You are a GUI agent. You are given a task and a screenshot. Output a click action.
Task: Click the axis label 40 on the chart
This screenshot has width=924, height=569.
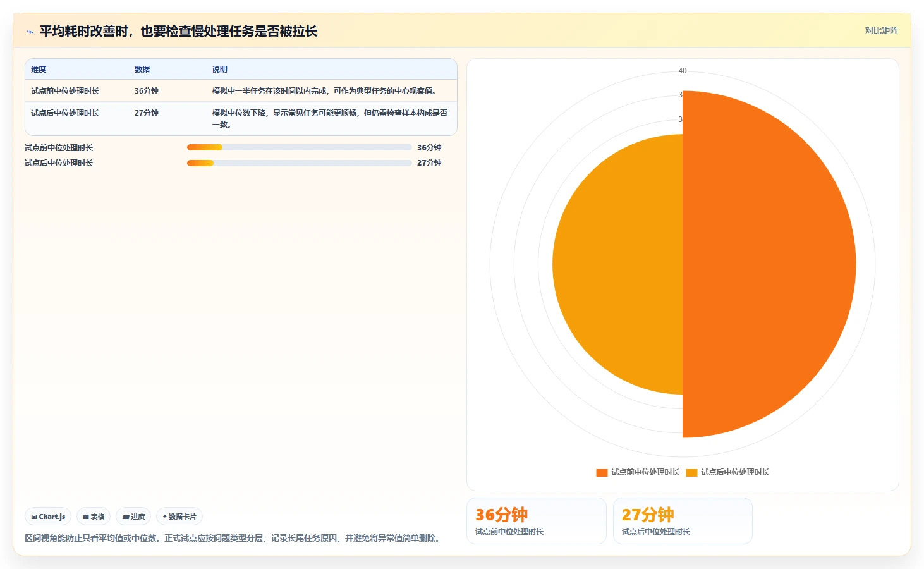[683, 71]
